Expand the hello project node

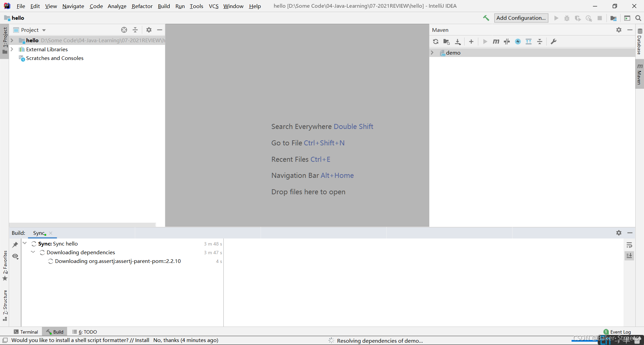[12, 40]
